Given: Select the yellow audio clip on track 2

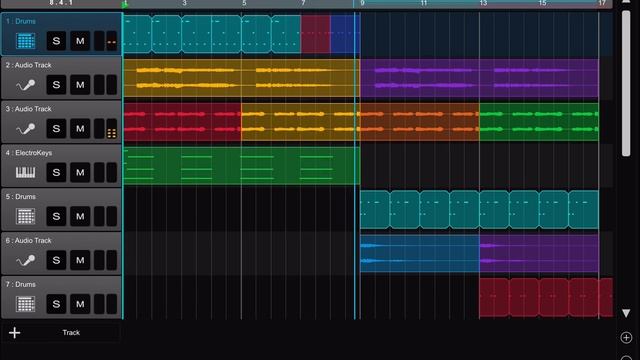Looking at the screenshot, I should [242, 78].
